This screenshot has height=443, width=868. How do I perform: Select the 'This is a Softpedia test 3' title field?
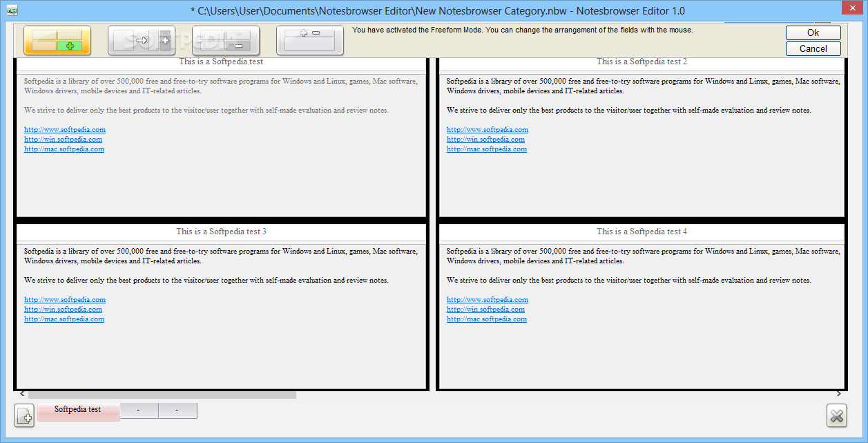coord(221,232)
